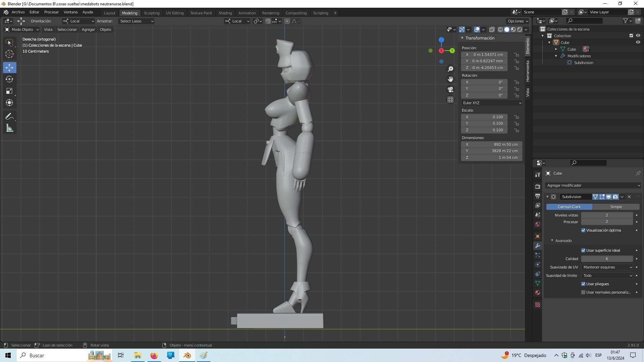Open the Tool properties tab
The image size is (644, 362).
pos(538,174)
